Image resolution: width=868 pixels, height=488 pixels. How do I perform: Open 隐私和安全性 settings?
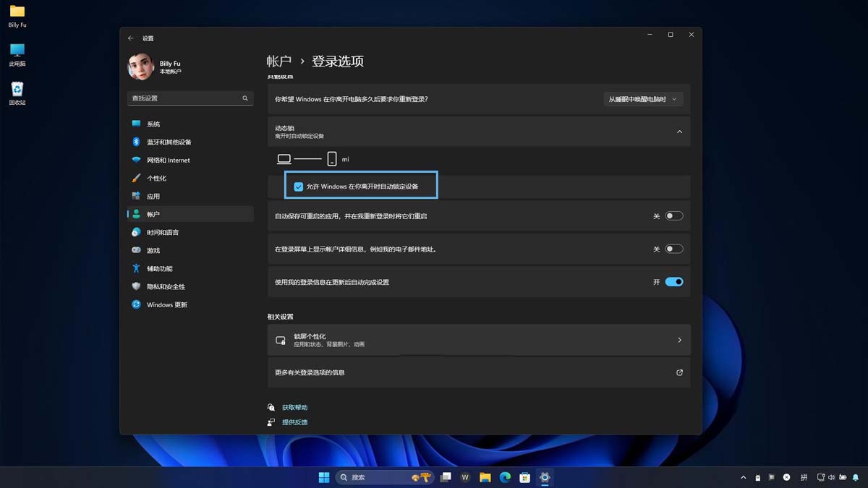click(163, 286)
